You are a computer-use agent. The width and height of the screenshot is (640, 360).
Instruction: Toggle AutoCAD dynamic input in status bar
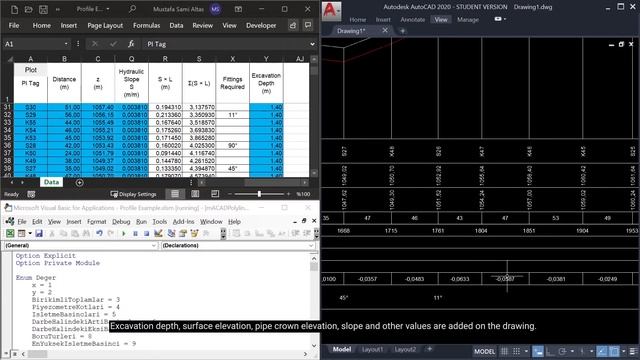click(x=538, y=351)
